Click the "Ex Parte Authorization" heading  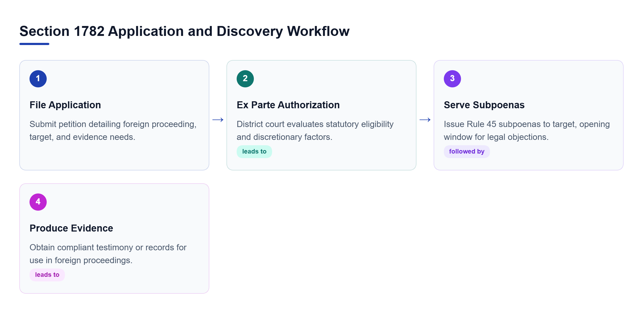288,105
